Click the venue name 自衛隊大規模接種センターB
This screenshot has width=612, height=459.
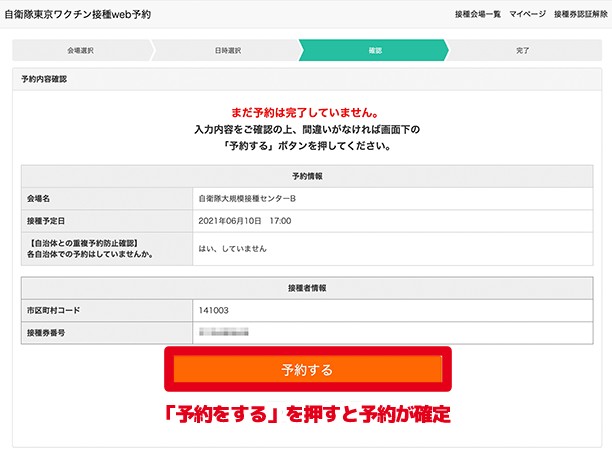click(247, 199)
